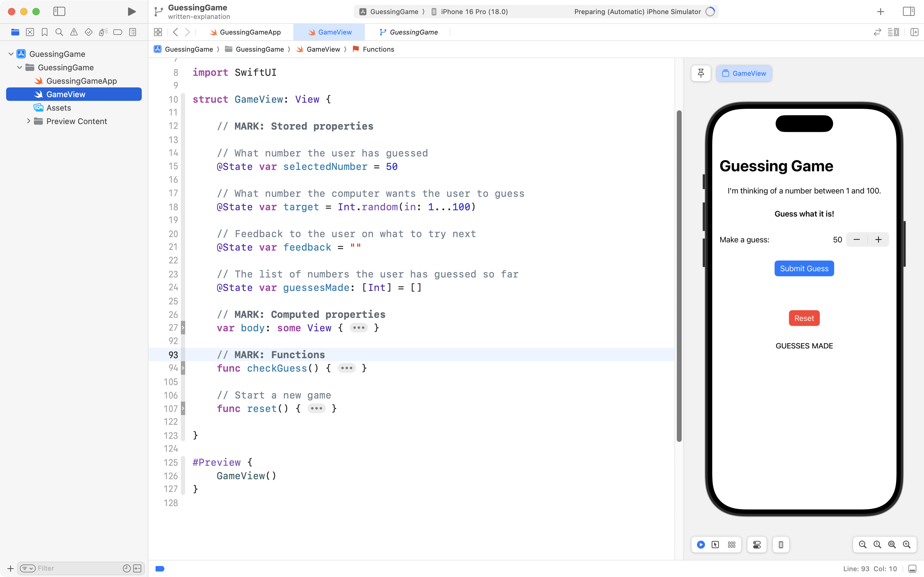This screenshot has width=924, height=577.
Task: Toggle the Inspectors panel on the right
Action: (909, 11)
